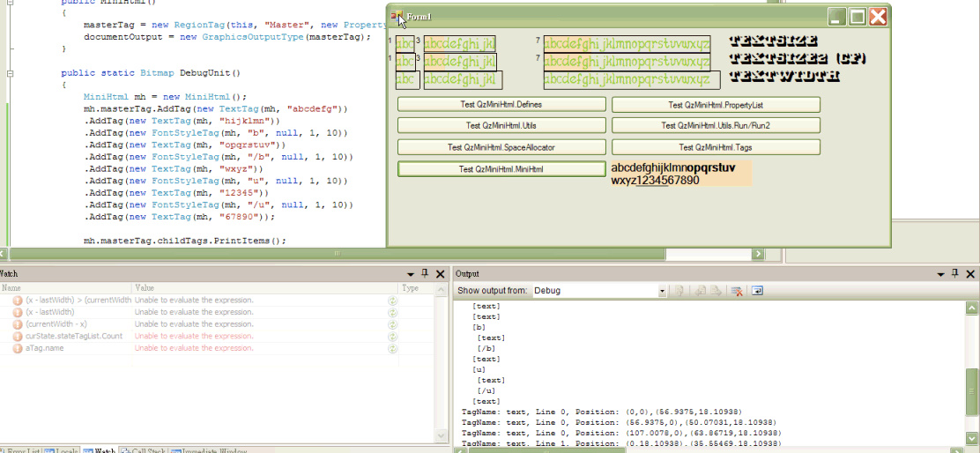Click the Form1 title bar icon
Image resolution: width=980 pixels, height=453 pixels.
coord(398,17)
